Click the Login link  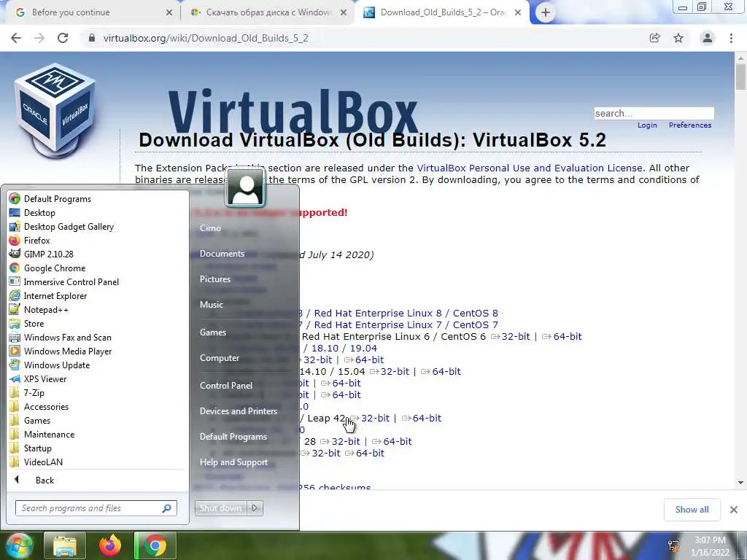pyautogui.click(x=647, y=125)
